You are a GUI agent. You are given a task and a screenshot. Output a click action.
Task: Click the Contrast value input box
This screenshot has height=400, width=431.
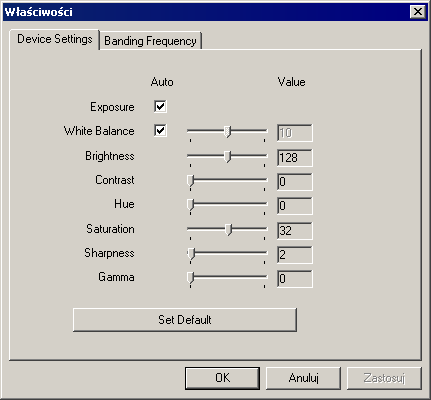(x=295, y=182)
